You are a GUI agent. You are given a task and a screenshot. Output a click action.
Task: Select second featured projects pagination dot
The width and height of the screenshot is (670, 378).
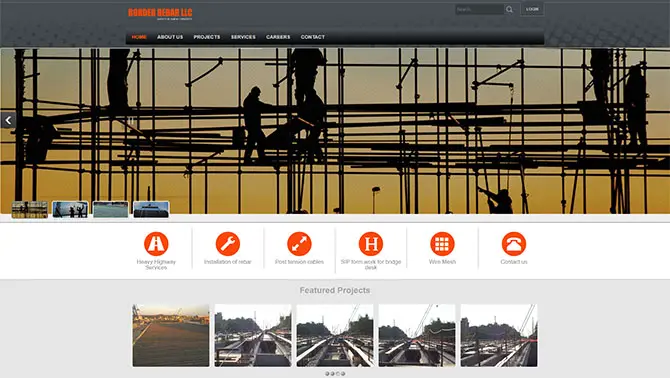click(x=332, y=374)
